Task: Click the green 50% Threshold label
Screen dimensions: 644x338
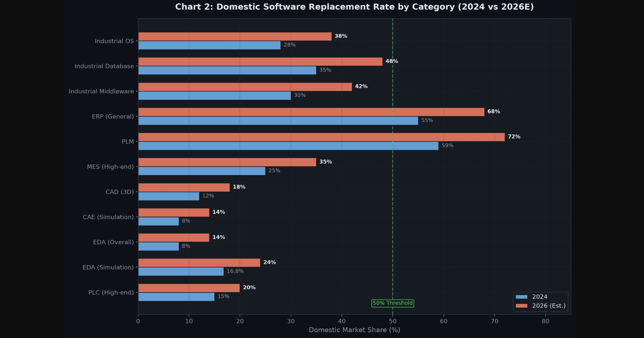Action: (x=393, y=303)
